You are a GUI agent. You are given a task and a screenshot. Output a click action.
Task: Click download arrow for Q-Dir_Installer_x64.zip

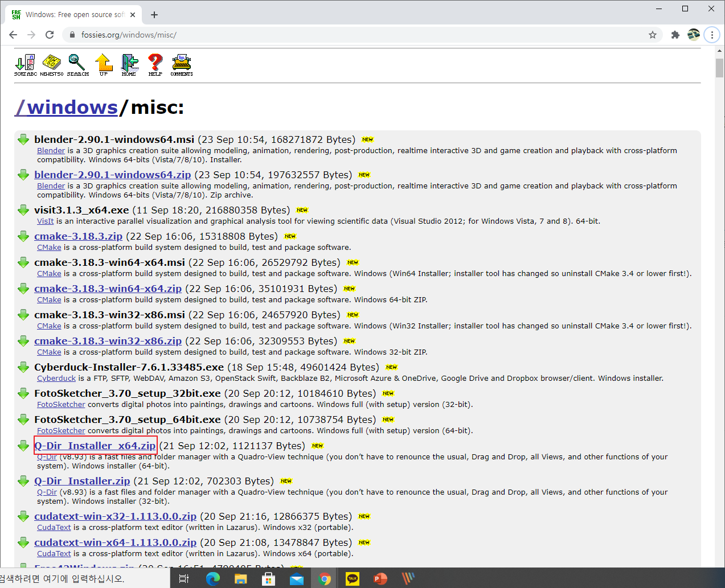tap(23, 446)
